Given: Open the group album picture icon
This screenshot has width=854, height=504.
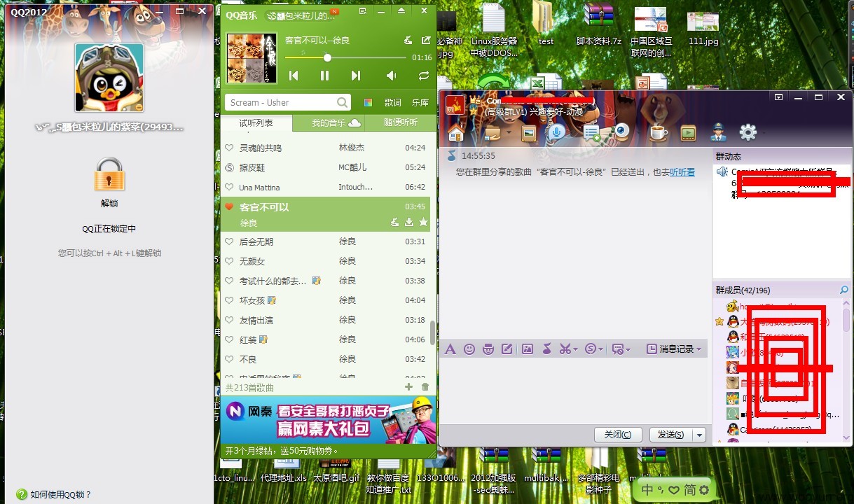Looking at the screenshot, I should 528,132.
